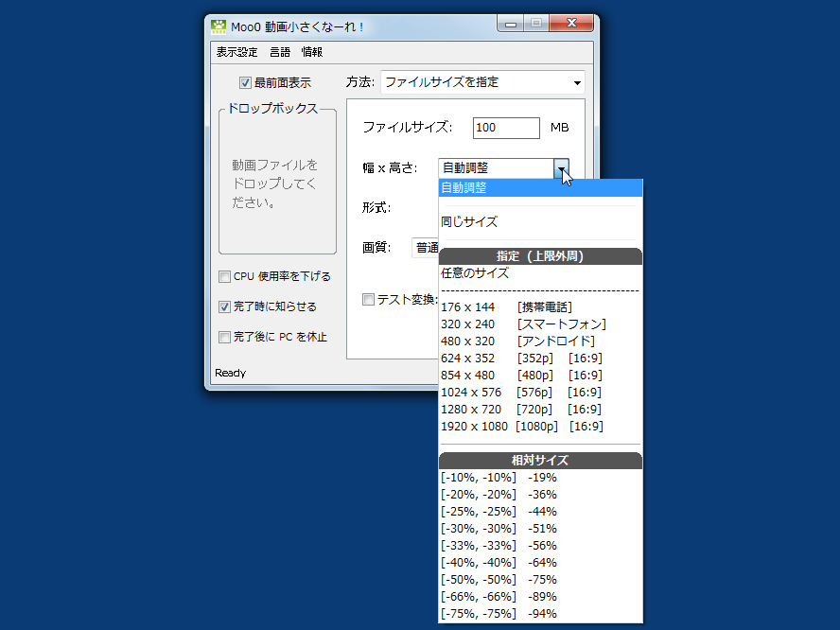Choose 320 x 240 [スマートフォン] size
840x630 pixels.
(x=540, y=324)
